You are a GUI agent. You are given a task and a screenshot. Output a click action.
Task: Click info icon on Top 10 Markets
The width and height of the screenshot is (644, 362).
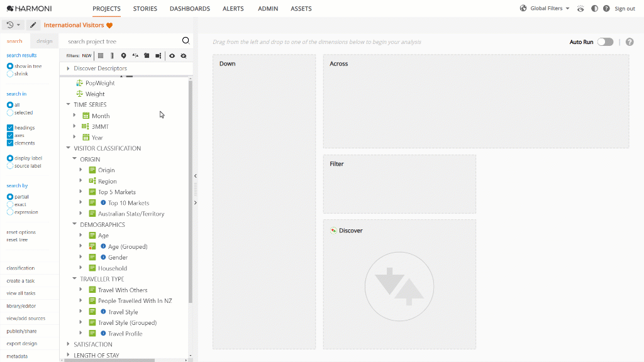pos(103,203)
